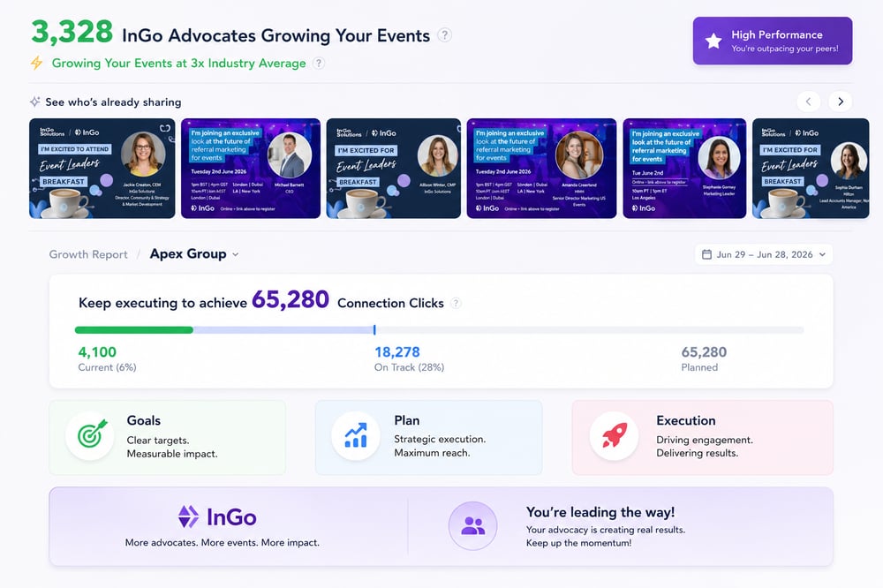Click help icon next to Industry Average text

point(318,63)
